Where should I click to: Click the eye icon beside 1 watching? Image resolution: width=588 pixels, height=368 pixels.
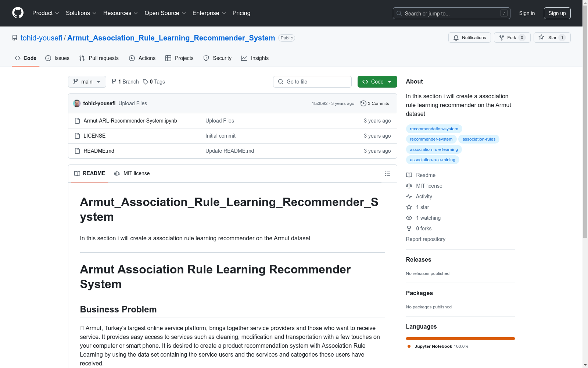409,218
